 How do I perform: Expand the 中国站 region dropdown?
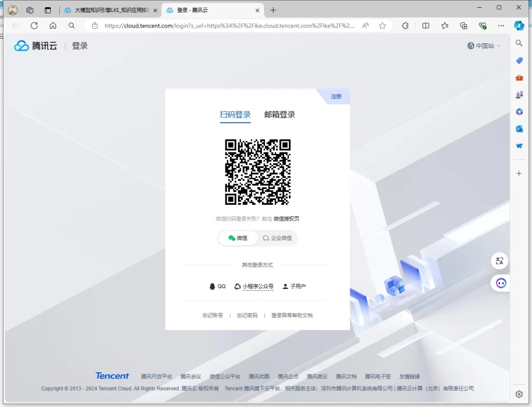(484, 46)
